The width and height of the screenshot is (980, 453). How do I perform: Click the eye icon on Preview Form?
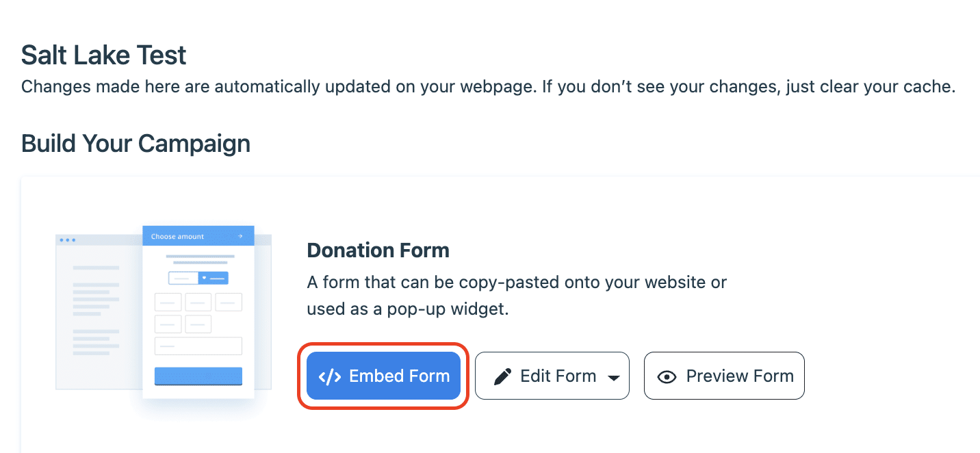pos(667,377)
